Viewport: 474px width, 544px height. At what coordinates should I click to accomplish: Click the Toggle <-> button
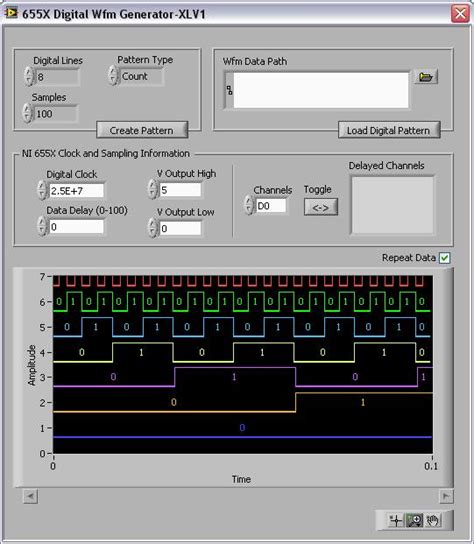(321, 207)
